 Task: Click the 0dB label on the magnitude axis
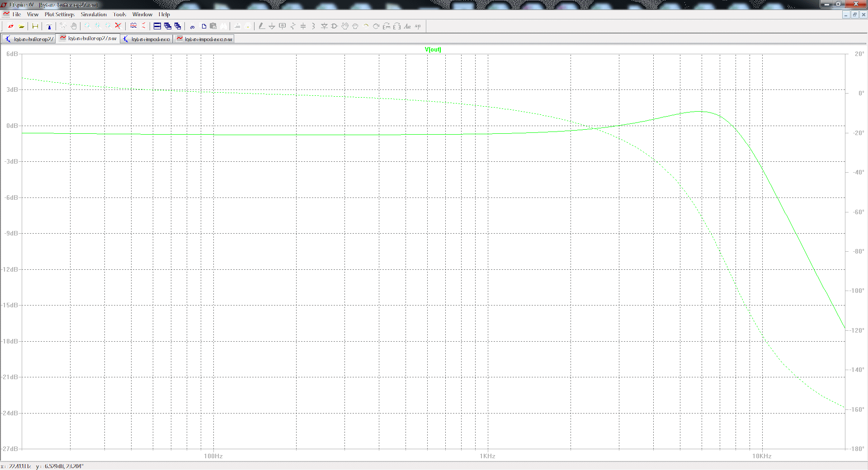click(12, 126)
